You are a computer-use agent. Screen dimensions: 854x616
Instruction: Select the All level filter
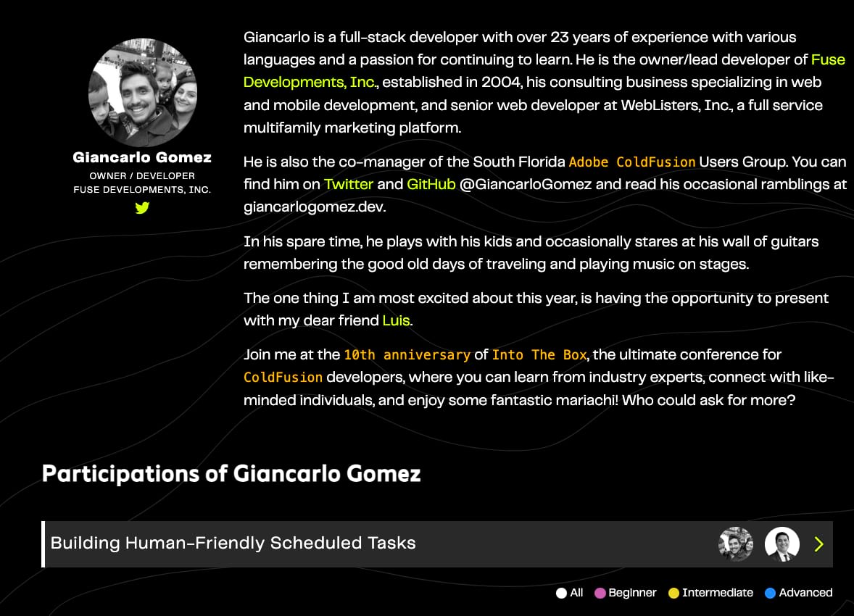point(570,593)
